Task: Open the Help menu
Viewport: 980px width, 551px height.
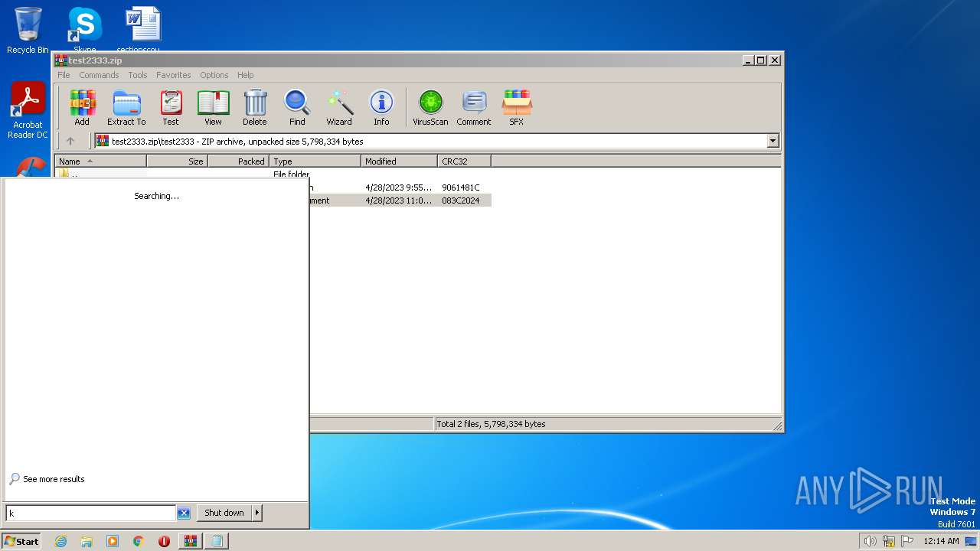Action: tap(245, 75)
